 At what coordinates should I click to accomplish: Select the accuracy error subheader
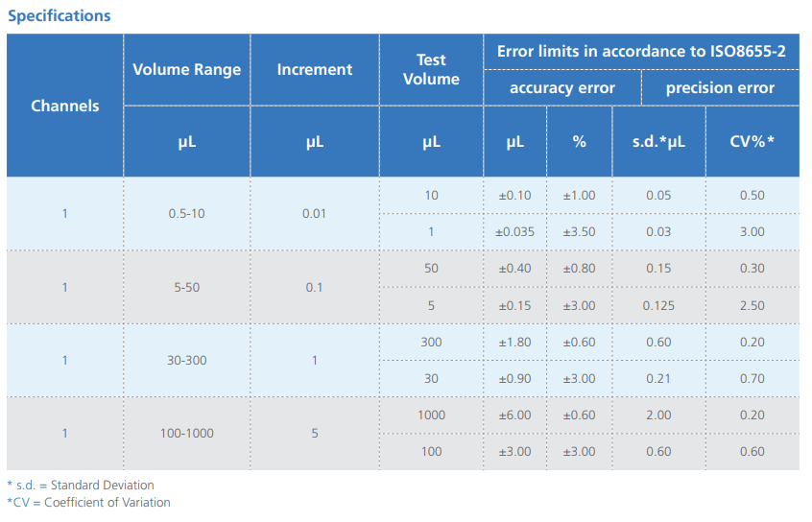click(x=561, y=87)
